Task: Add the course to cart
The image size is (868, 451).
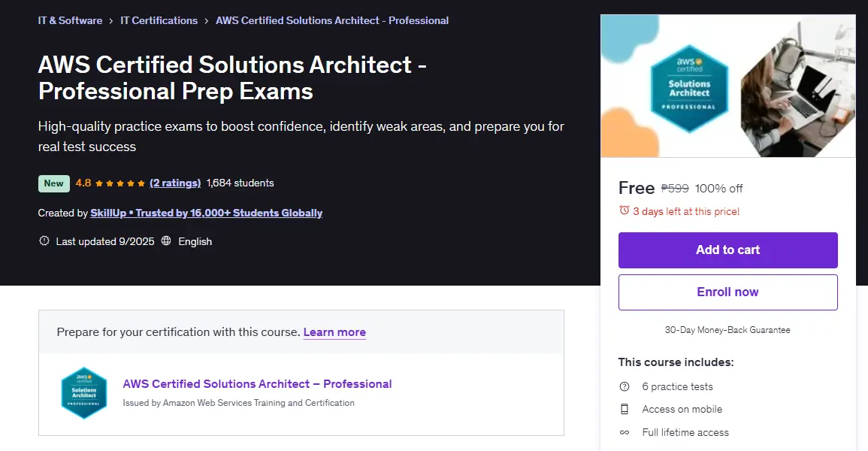Action: pyautogui.click(x=728, y=250)
